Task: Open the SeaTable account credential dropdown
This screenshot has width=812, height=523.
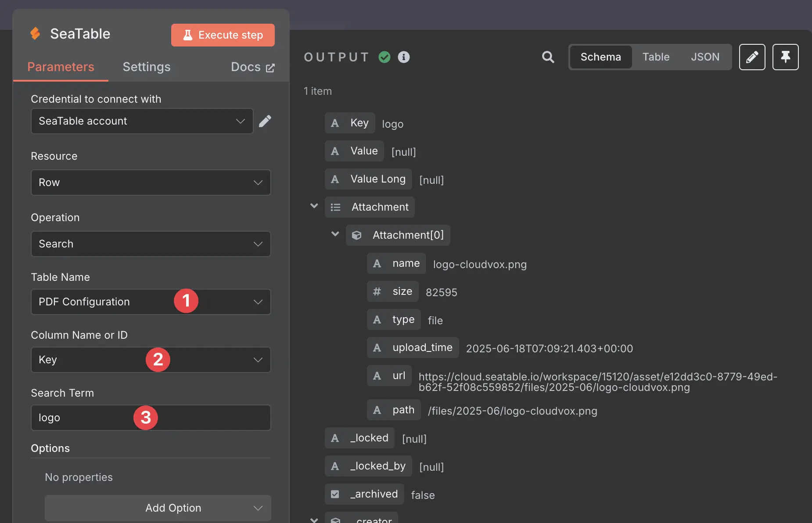Action: coord(142,121)
